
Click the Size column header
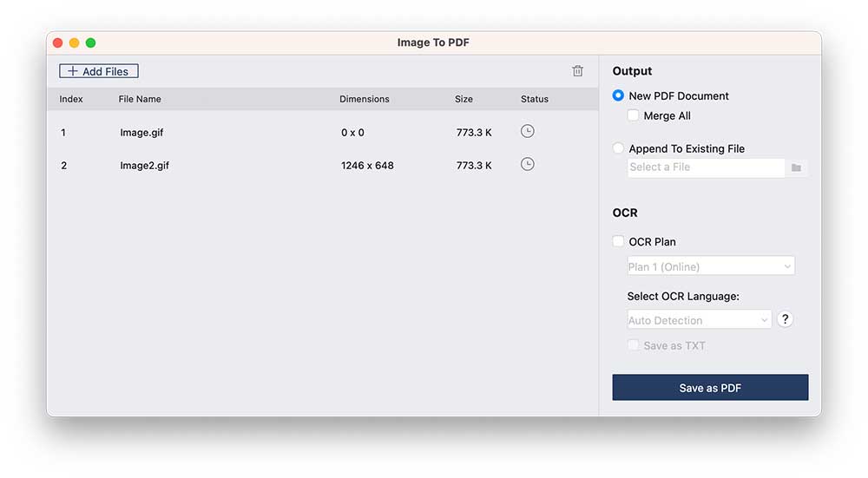pyautogui.click(x=464, y=99)
